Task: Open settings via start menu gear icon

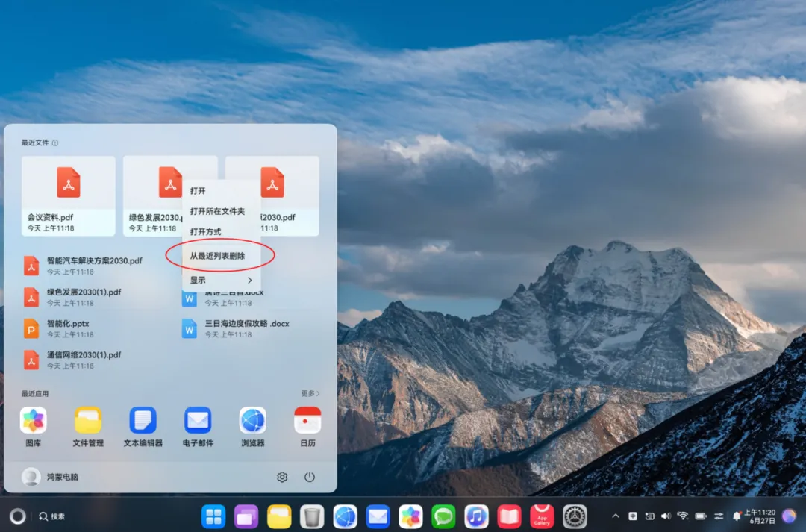Action: click(282, 477)
